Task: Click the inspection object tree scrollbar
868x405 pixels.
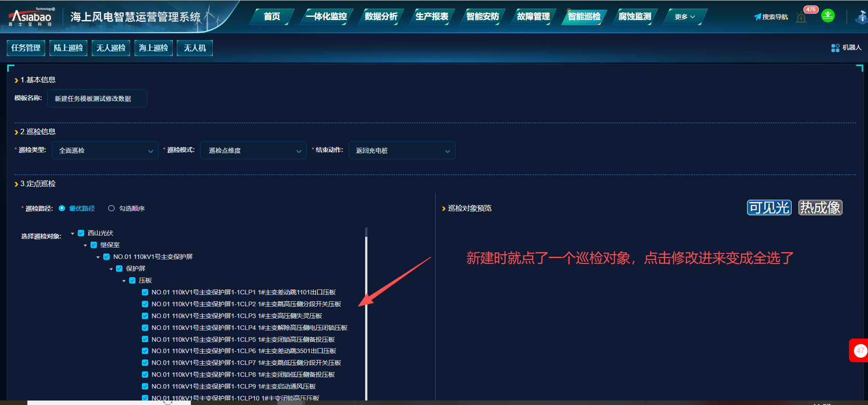Action: coord(366,314)
